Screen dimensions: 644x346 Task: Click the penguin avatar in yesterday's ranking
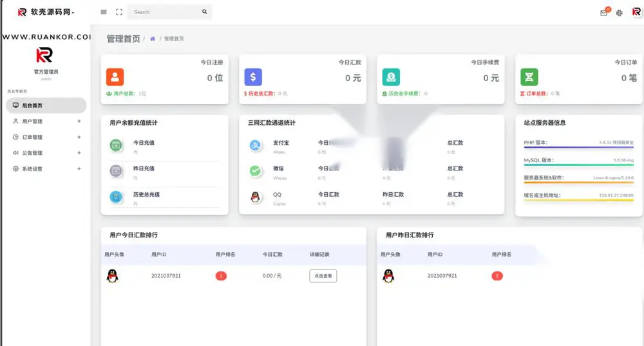pyautogui.click(x=388, y=276)
